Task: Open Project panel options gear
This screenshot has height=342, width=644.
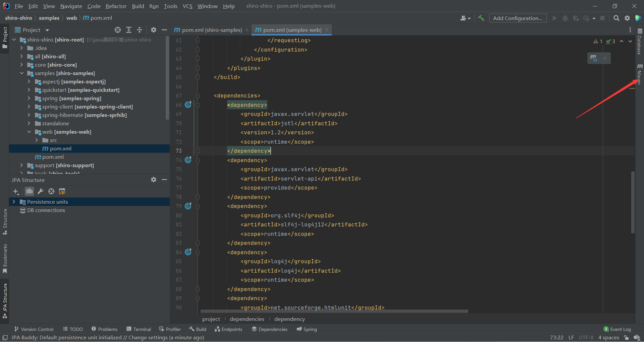Action: (154, 30)
